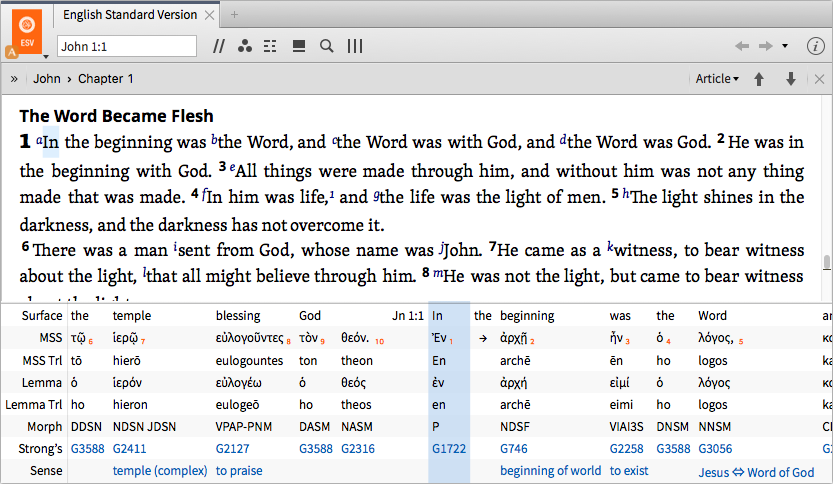The height and width of the screenshot is (484, 833).
Task: Select the morph code NDSF
Action: pos(514,427)
